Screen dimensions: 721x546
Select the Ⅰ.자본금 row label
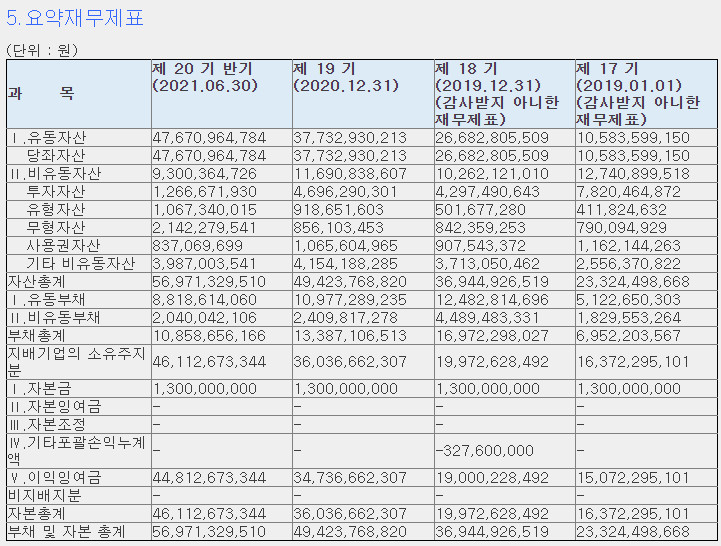(x=40, y=389)
